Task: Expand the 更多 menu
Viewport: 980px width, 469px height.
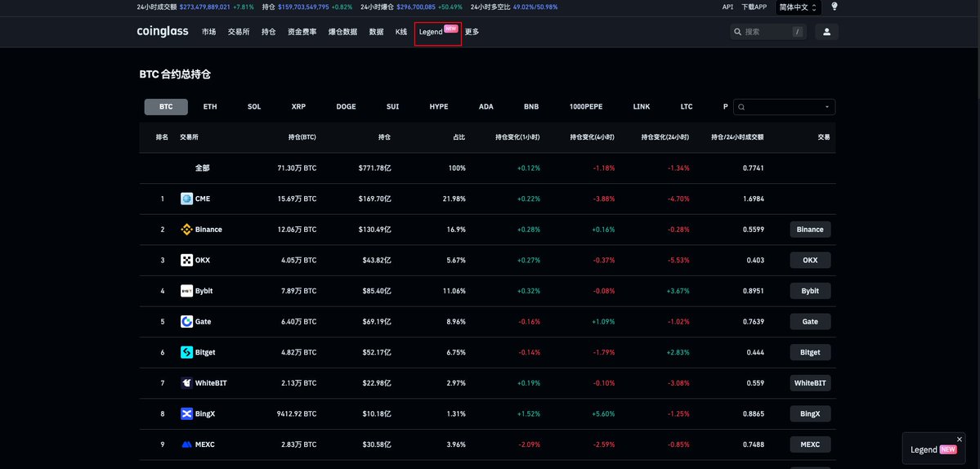Action: click(472, 32)
